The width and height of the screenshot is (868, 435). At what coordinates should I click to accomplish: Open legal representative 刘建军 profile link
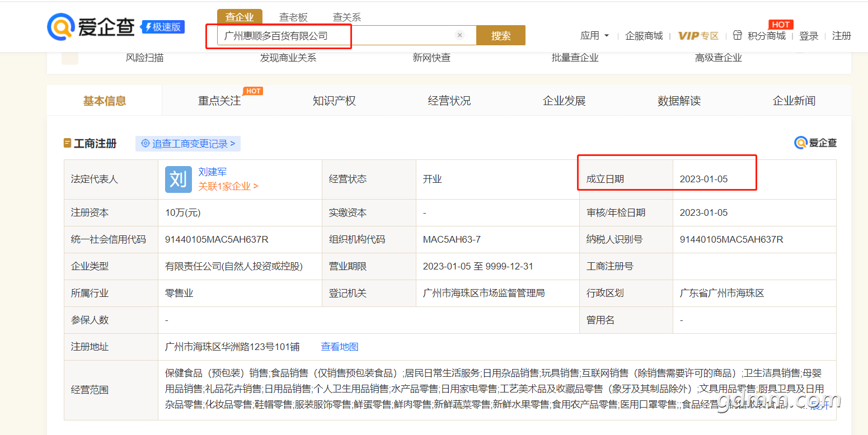tap(213, 172)
